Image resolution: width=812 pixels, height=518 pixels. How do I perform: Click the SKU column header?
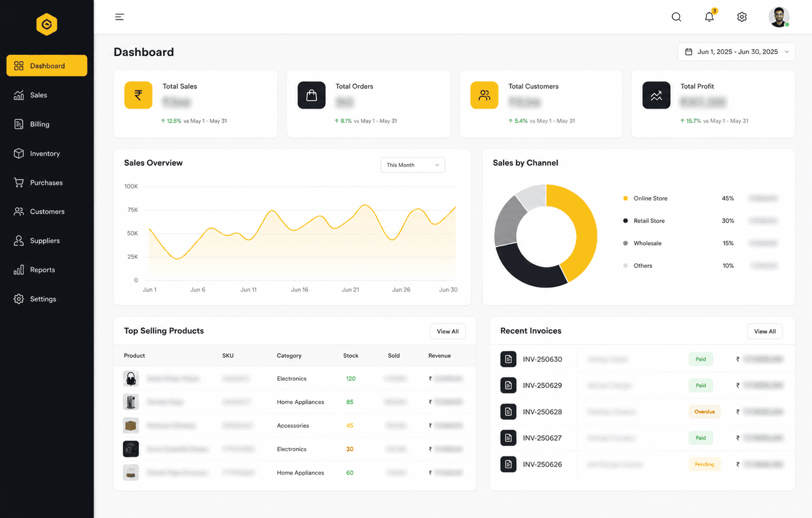click(228, 356)
